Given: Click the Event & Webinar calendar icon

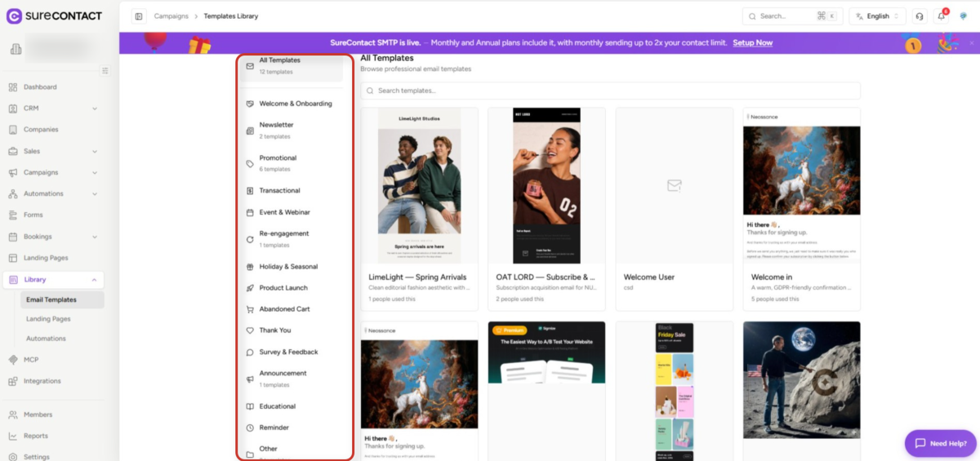Looking at the screenshot, I should pyautogui.click(x=250, y=212).
